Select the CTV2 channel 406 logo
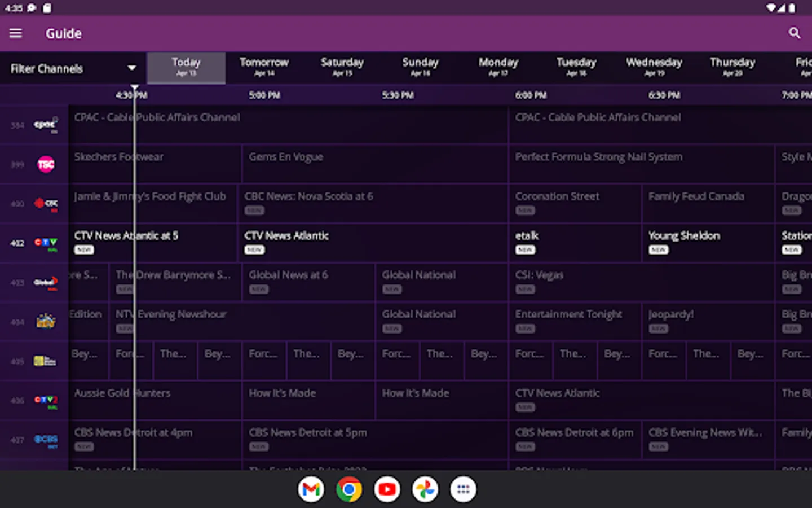 (46, 401)
